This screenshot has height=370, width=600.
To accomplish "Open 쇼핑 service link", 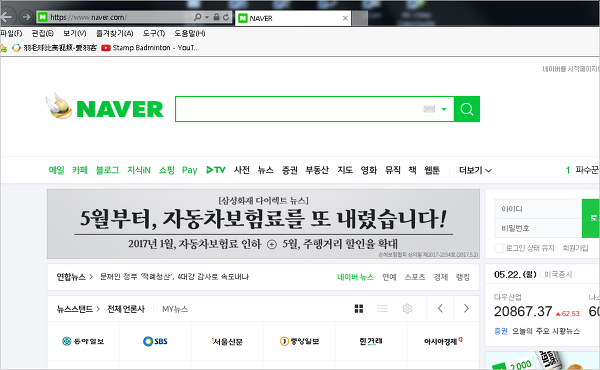I will pos(166,170).
